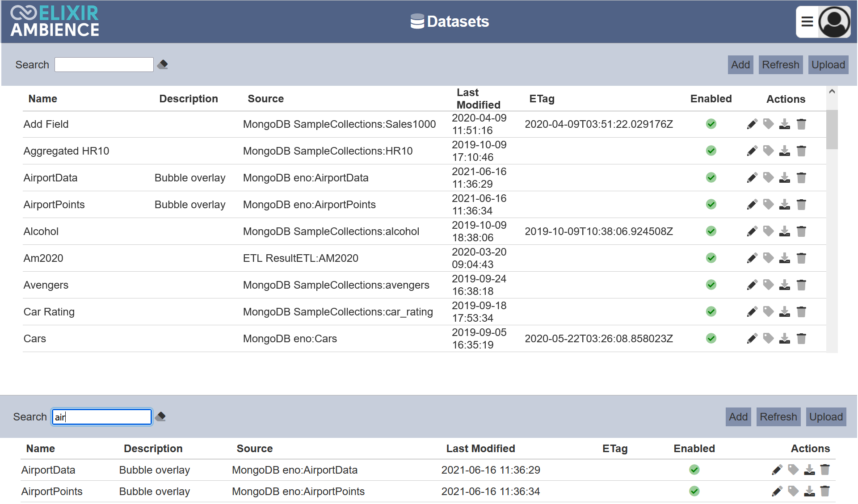
Task: Click the upper Upload button
Action: (828, 65)
